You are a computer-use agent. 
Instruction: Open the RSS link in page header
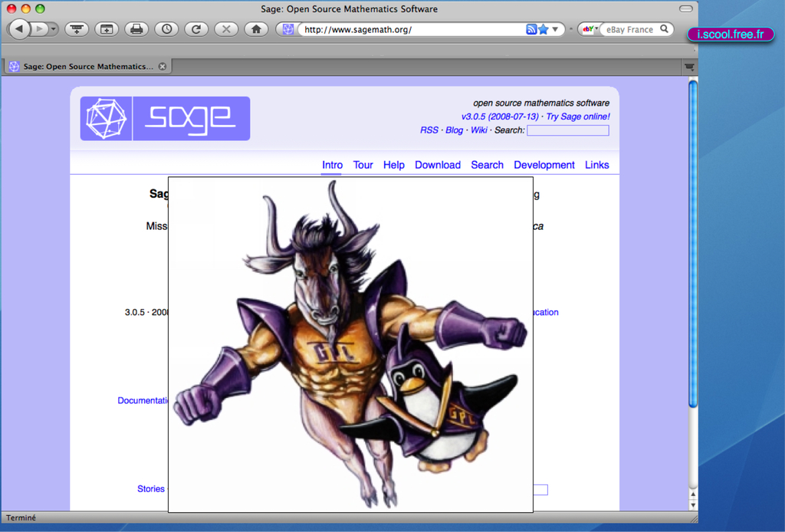point(429,130)
